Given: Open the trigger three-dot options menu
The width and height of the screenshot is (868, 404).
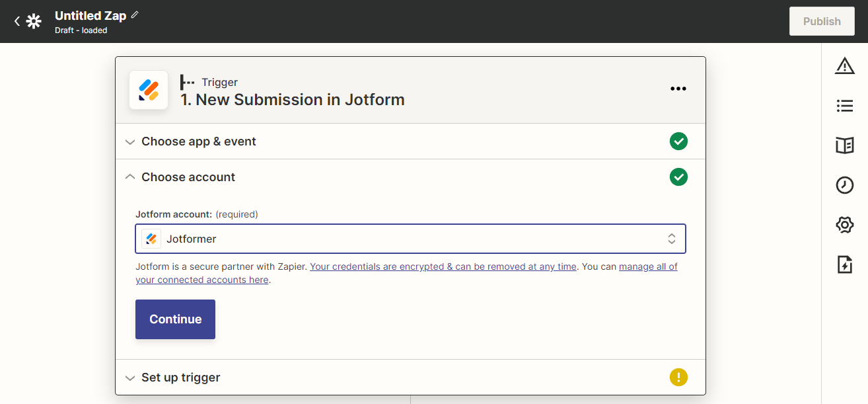Looking at the screenshot, I should (x=678, y=89).
